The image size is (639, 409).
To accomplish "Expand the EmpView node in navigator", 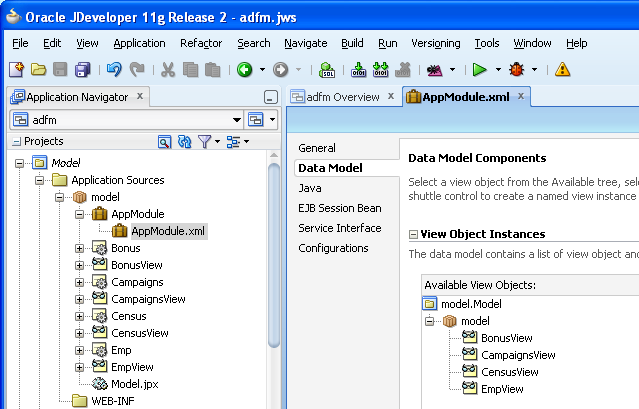I will (x=79, y=367).
